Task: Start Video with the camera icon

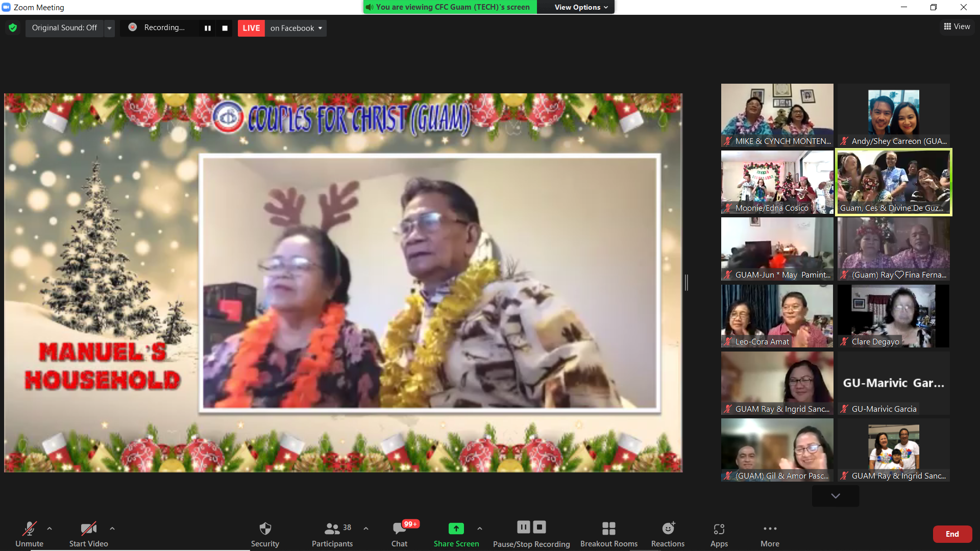Action: click(x=88, y=534)
